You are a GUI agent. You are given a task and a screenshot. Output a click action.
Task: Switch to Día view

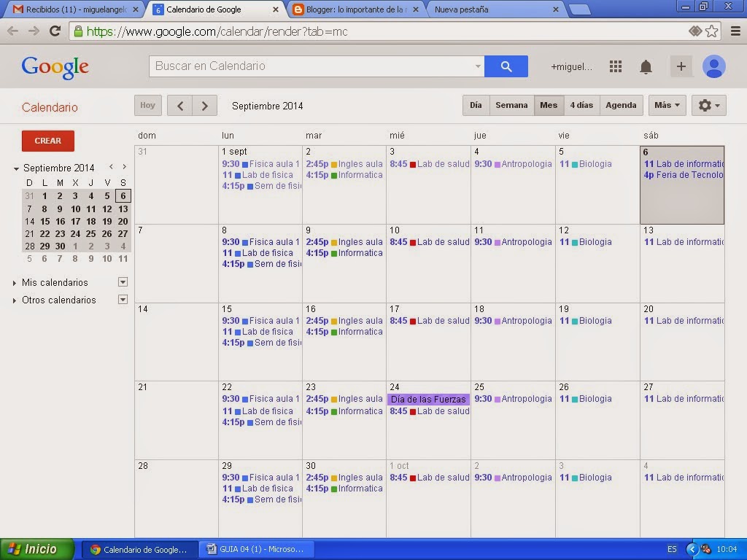[x=476, y=105]
